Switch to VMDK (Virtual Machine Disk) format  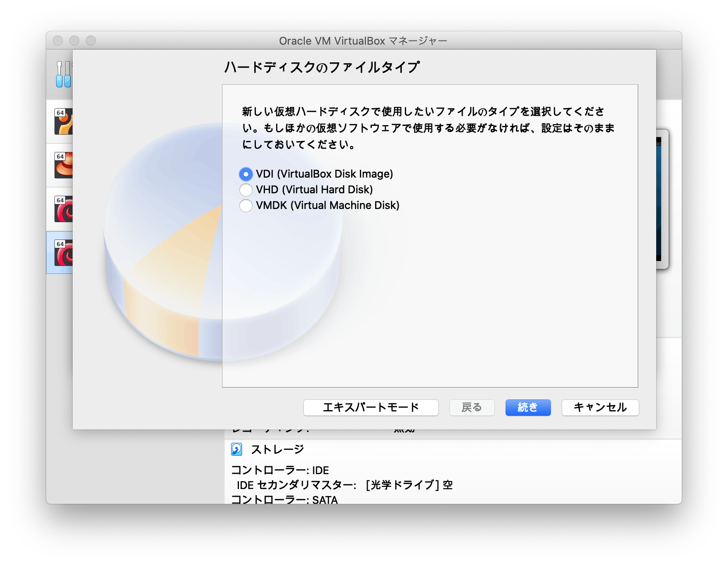click(x=246, y=205)
